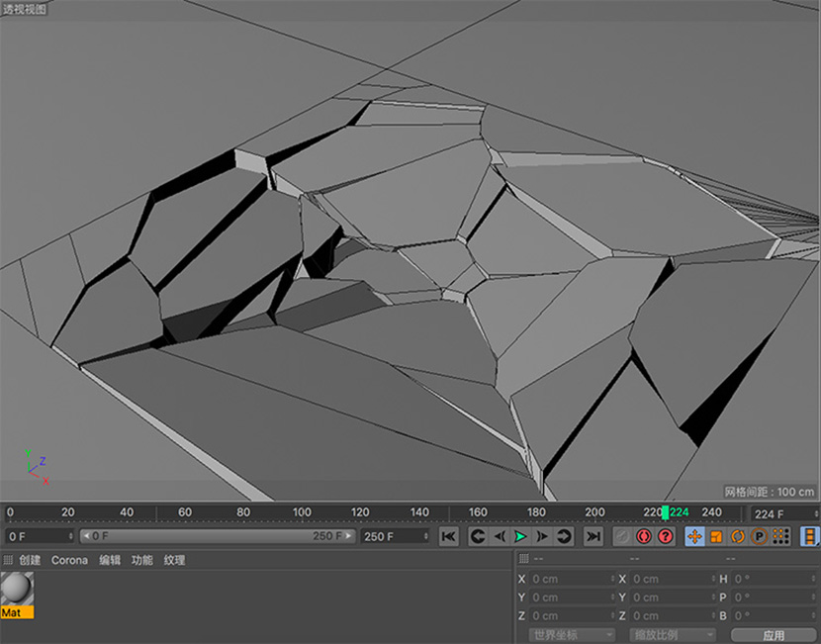Image resolution: width=821 pixels, height=644 pixels.
Task: Open the 功能 menu
Action: point(141,560)
